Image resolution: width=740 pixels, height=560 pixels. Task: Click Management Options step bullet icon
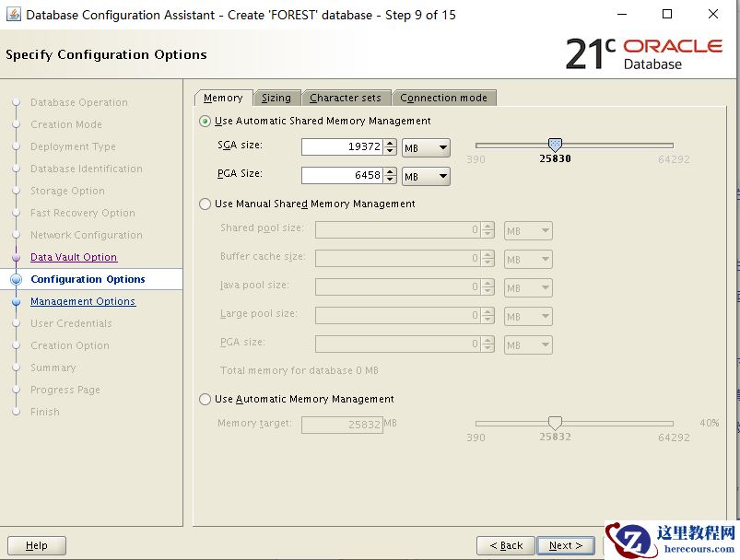coord(16,301)
